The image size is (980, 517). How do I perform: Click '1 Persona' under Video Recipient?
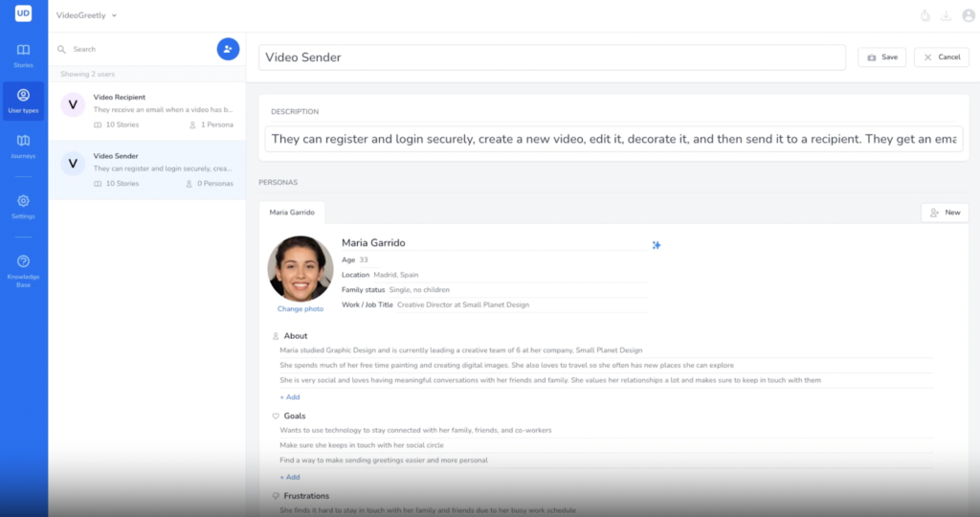click(212, 125)
